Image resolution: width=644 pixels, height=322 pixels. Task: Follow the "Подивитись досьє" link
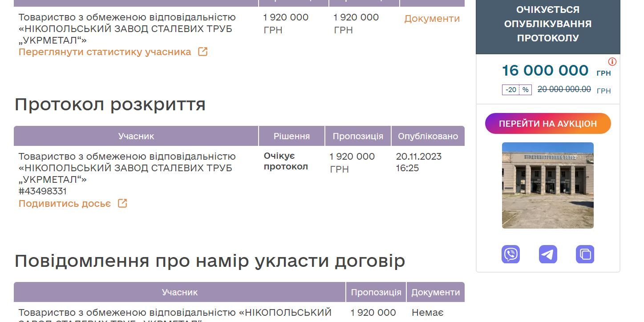pos(65,203)
